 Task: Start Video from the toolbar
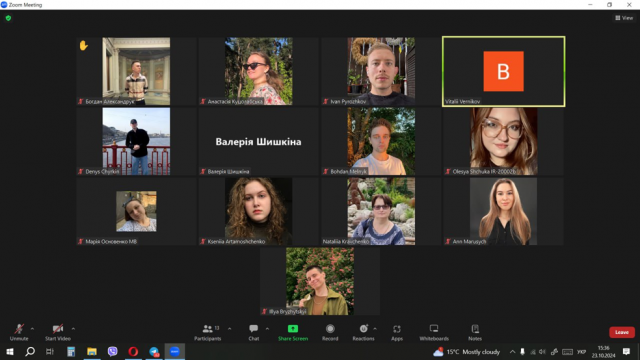pos(58,332)
